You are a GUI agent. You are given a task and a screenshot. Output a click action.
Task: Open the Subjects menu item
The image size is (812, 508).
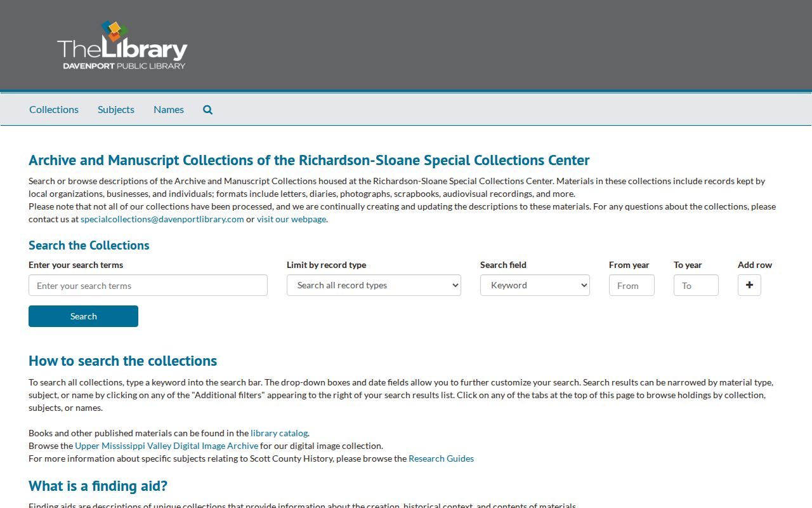click(x=116, y=110)
